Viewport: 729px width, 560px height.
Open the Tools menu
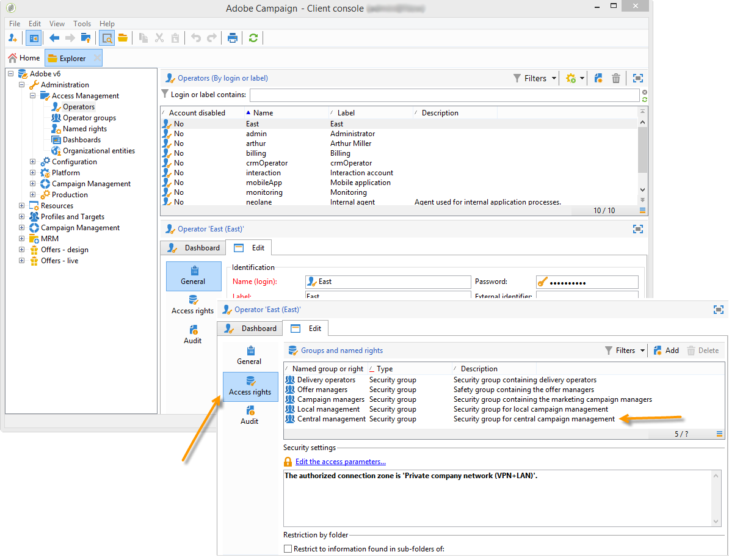[x=82, y=24]
